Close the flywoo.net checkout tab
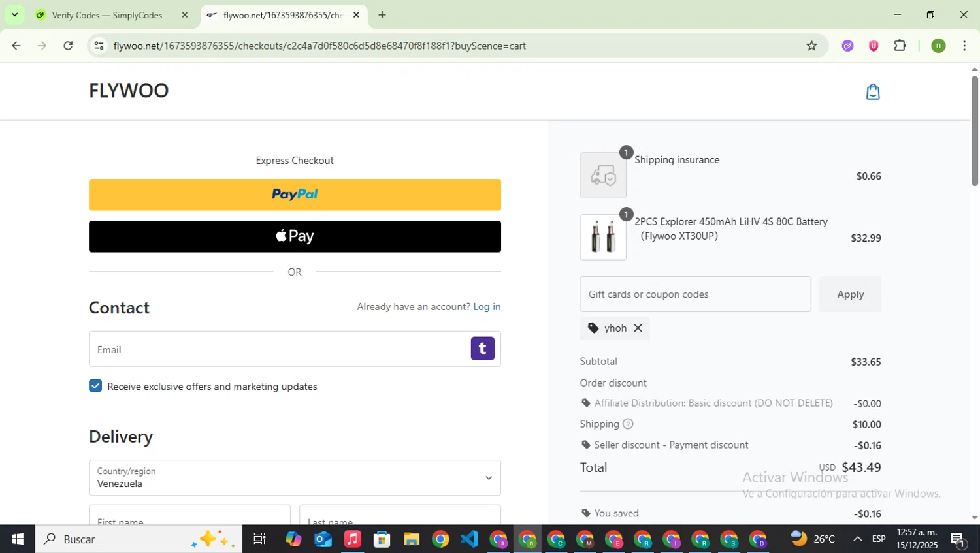This screenshot has height=553, width=980. pyautogui.click(x=356, y=15)
